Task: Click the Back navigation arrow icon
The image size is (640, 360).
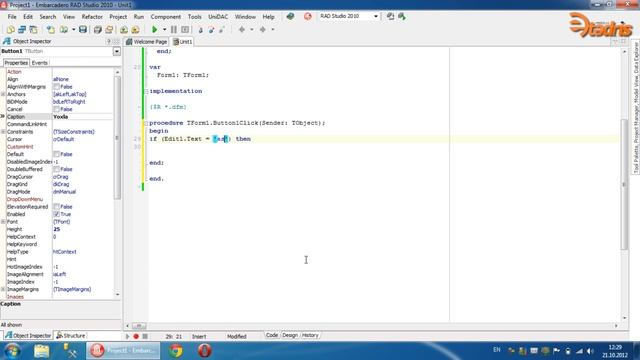Action: tap(242, 29)
